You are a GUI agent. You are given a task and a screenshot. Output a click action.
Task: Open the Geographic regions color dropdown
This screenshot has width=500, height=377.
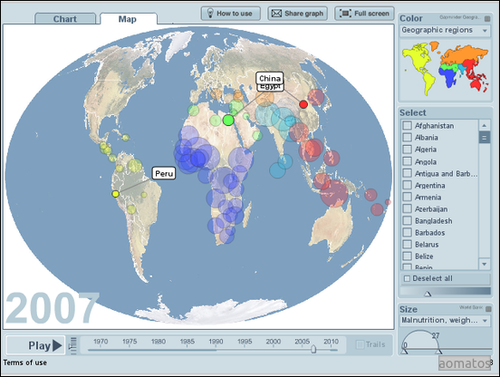445,30
